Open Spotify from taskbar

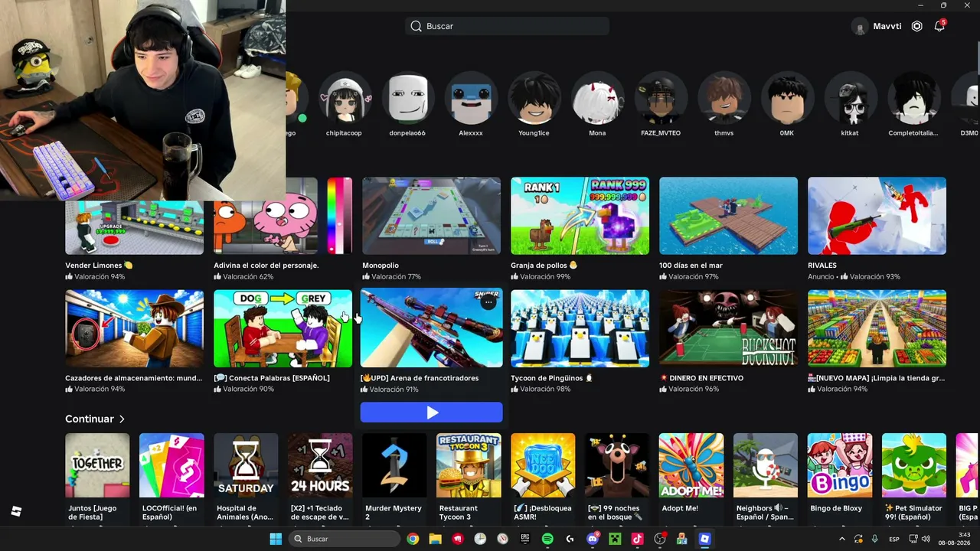click(x=547, y=539)
